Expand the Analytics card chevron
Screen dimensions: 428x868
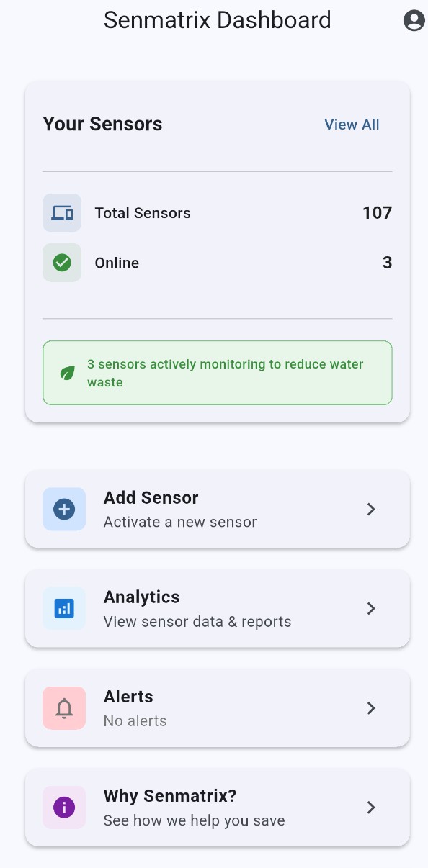(371, 608)
